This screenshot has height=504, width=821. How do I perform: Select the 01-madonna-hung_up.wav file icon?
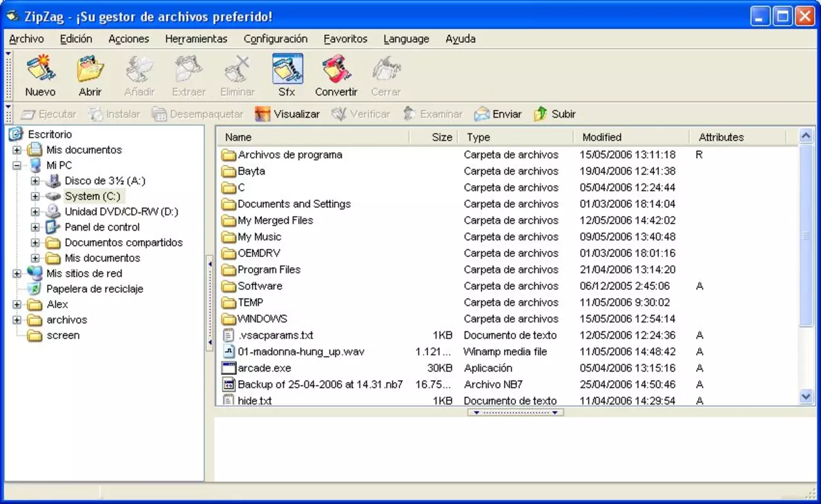coord(228,352)
